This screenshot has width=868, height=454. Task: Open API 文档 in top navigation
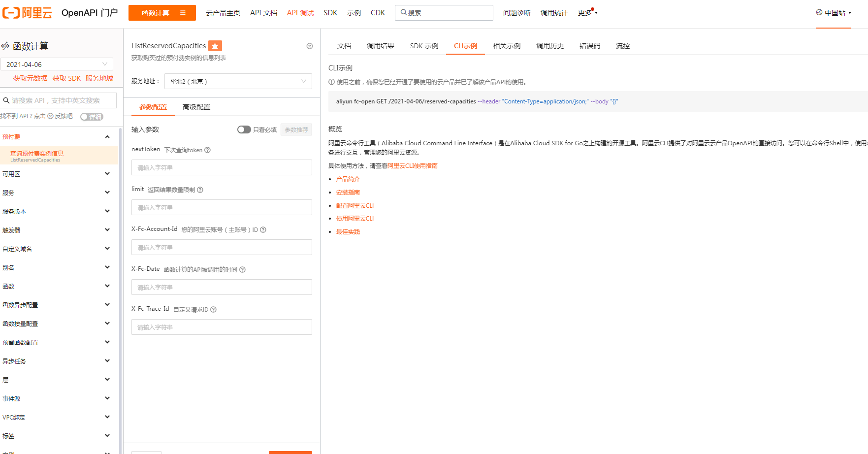point(263,13)
